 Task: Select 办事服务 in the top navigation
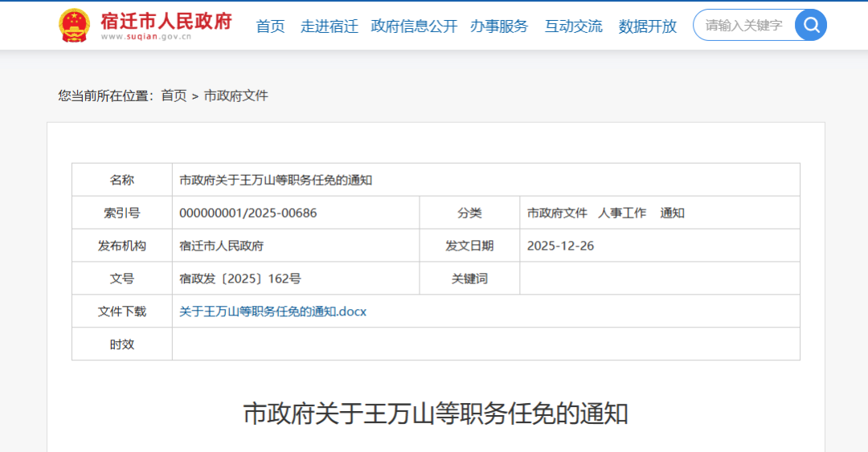pos(499,26)
